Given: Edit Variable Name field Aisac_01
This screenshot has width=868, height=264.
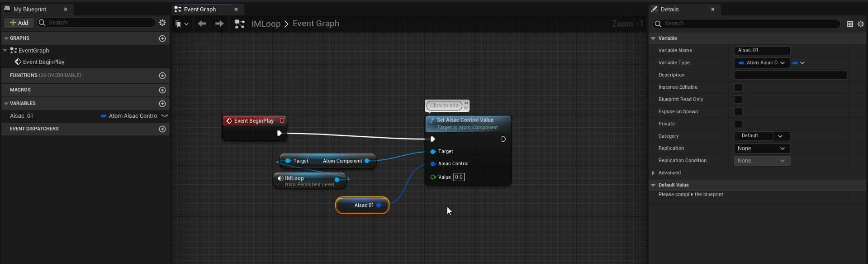Looking at the screenshot, I should [762, 51].
